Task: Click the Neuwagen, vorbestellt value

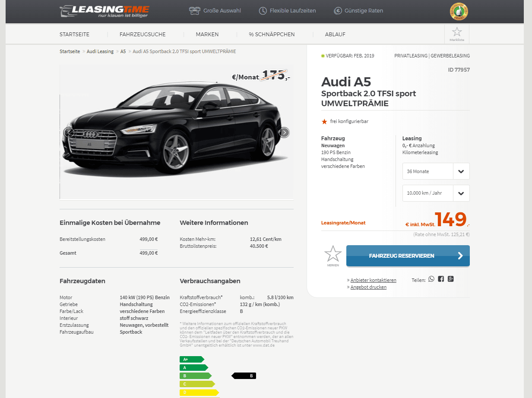Action: pos(144,325)
